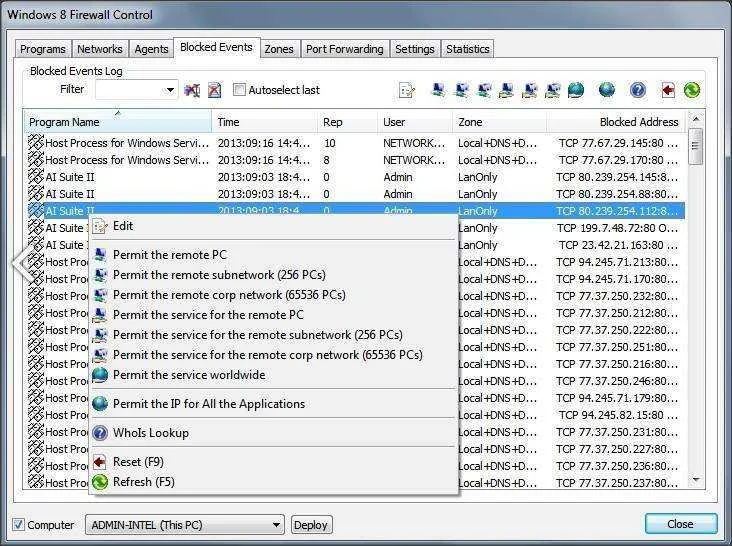
Task: Click the delete log entries icon with red X
Action: [x=214, y=90]
